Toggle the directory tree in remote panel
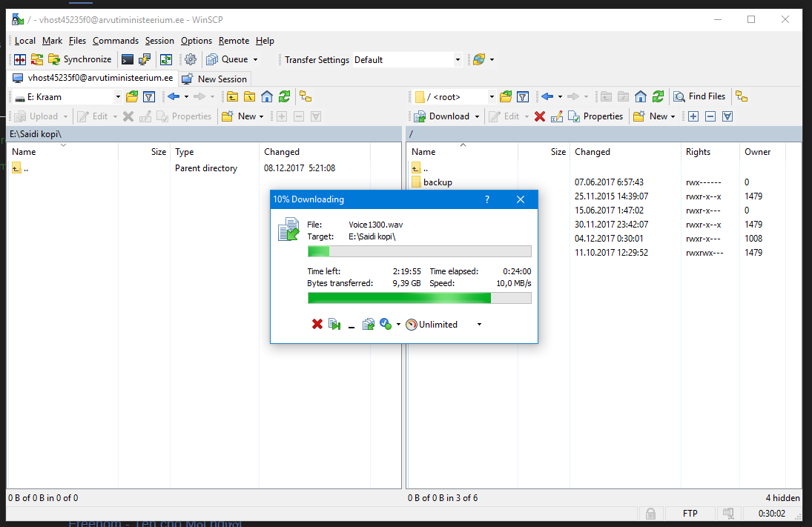The height and width of the screenshot is (527, 812). click(742, 97)
